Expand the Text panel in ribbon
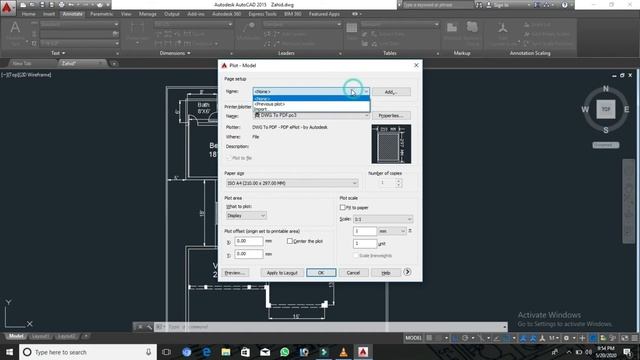640x360 pixels. (58, 53)
